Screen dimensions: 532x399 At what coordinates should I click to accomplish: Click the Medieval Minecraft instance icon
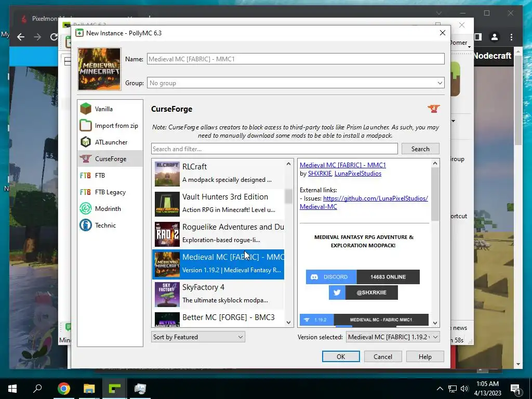click(x=99, y=69)
